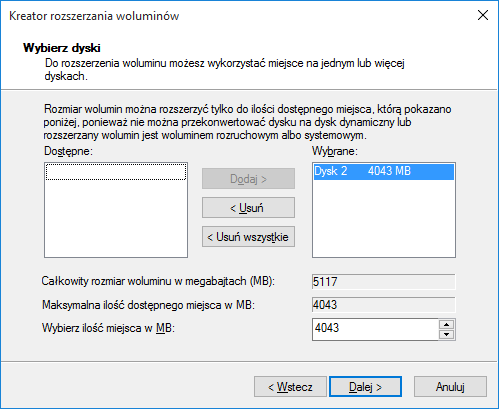This screenshot has height=409, width=499.
Task: Increase space amount with up spinner arrow
Action: point(447,324)
